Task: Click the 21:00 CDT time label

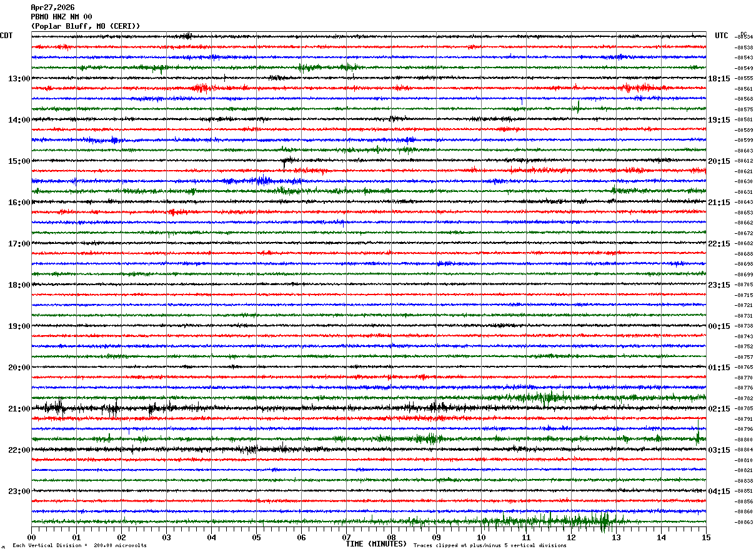Action: (19, 409)
